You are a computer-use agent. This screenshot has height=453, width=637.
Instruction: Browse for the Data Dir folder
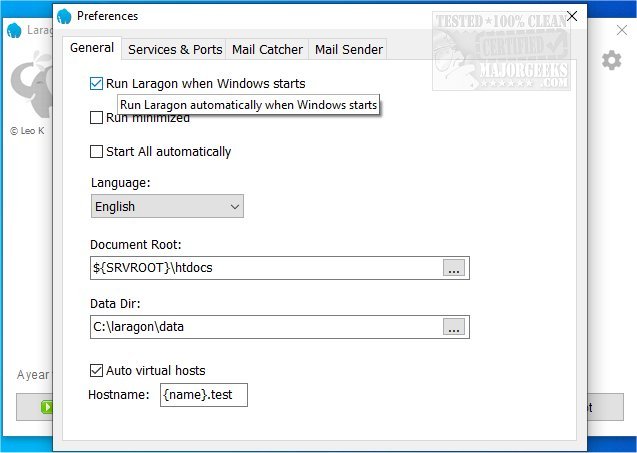tap(455, 327)
